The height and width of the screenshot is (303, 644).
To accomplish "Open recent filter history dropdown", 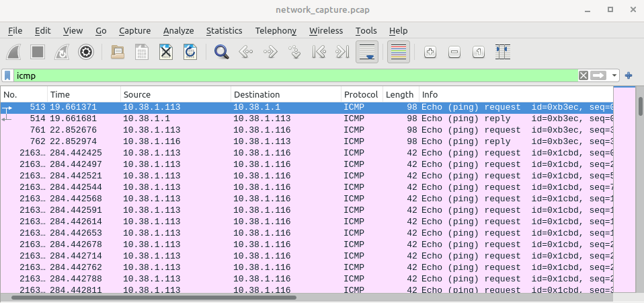I will (x=614, y=75).
